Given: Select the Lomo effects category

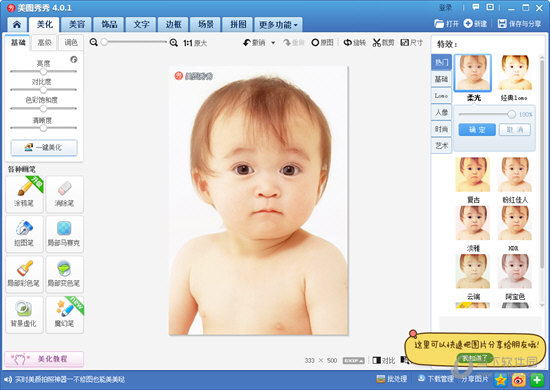Looking at the screenshot, I should tap(441, 95).
